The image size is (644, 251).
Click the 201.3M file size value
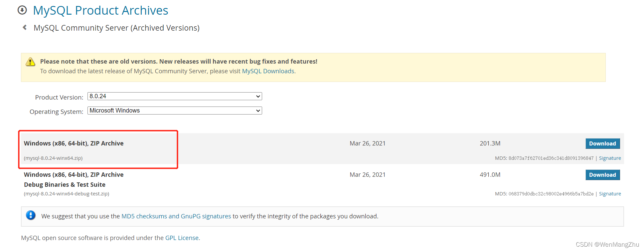click(x=490, y=143)
